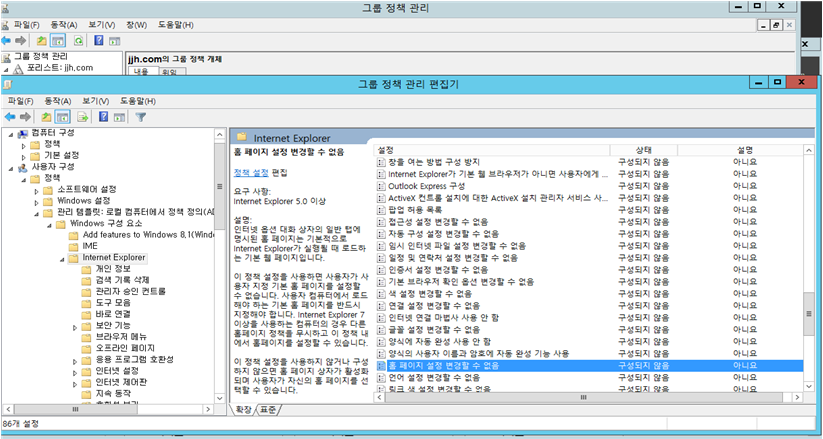Image resolution: width=823 pixels, height=439 pixels.
Task: Select the 접근성 설정 변경할 수 없음 policy row
Action: pyautogui.click(x=589, y=222)
